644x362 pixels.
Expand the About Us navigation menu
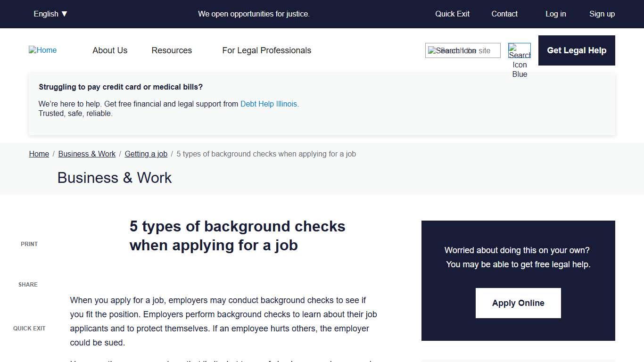click(109, 50)
